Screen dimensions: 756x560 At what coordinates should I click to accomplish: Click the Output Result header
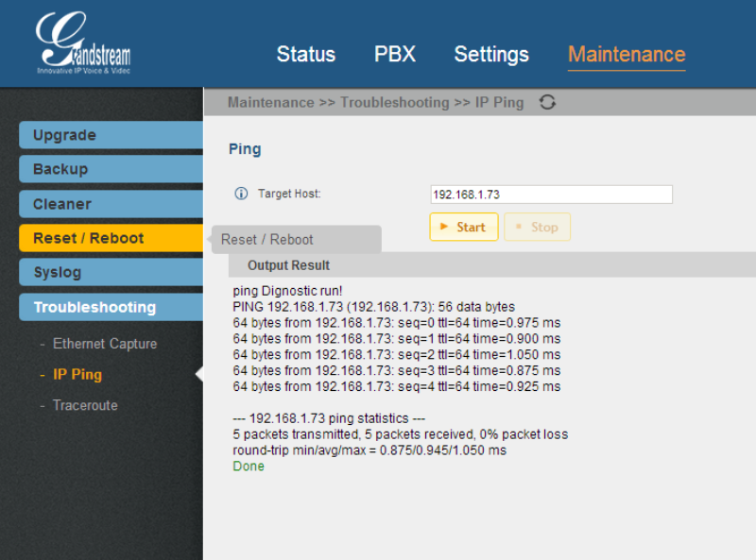tap(288, 265)
